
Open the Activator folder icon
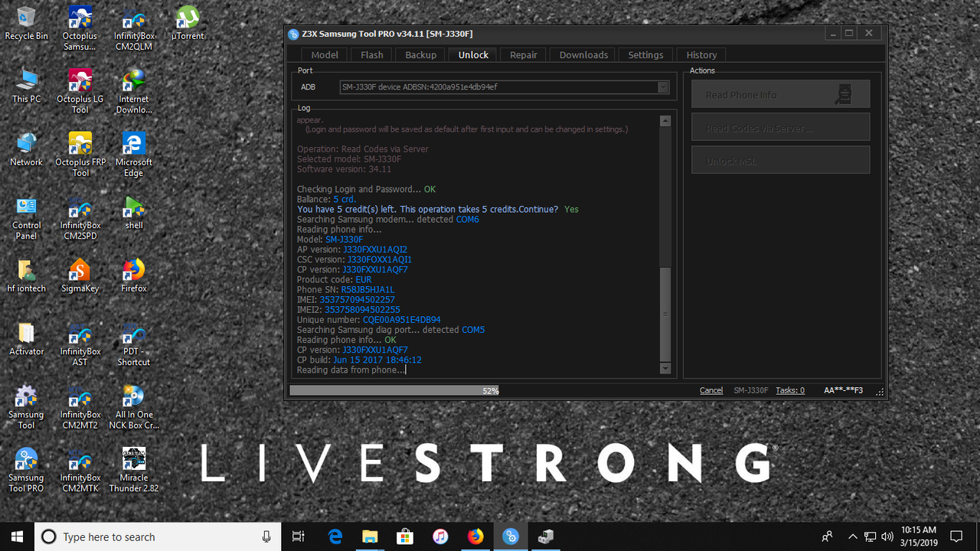click(x=26, y=338)
